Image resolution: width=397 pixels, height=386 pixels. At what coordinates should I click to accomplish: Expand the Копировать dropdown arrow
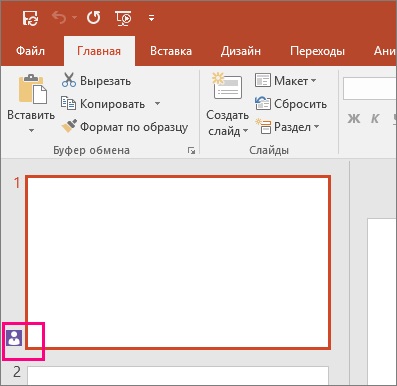coord(157,104)
